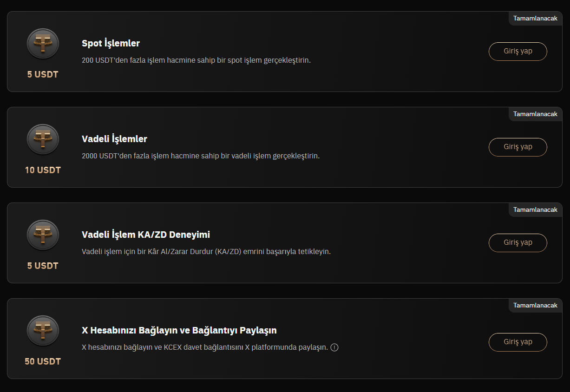Image resolution: width=570 pixels, height=392 pixels.
Task: Click the Kâr Al/Zarar Durdur emrini tetikleyin description
Action: (x=206, y=252)
